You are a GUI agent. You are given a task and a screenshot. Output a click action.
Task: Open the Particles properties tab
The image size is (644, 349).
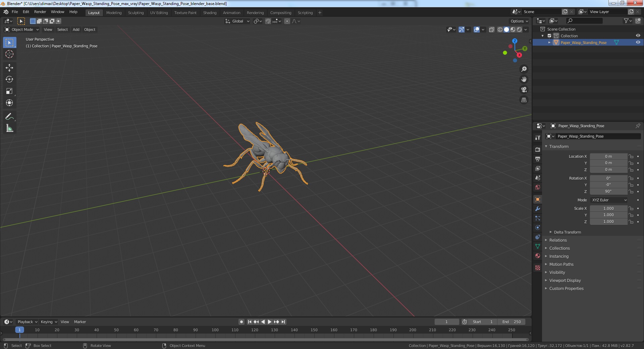click(x=538, y=218)
